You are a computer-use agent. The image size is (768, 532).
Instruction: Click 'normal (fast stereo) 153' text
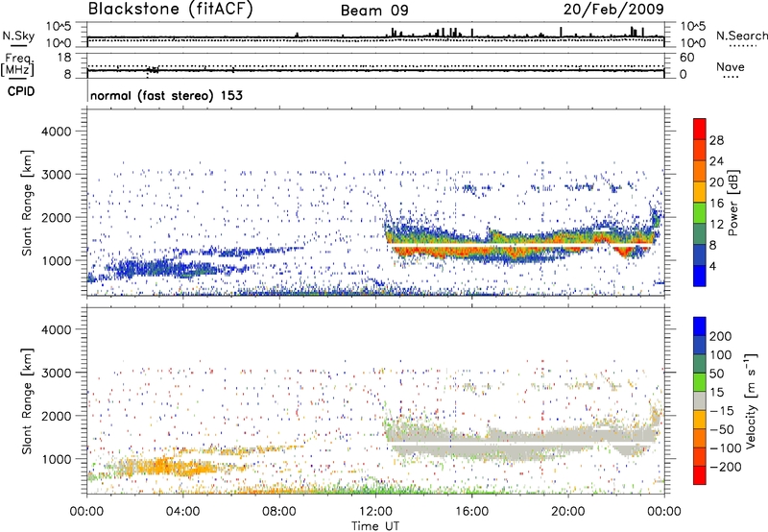166,95
